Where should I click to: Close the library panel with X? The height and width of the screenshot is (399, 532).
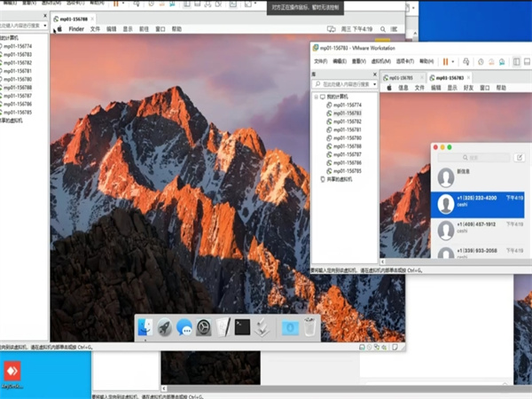[x=377, y=76]
